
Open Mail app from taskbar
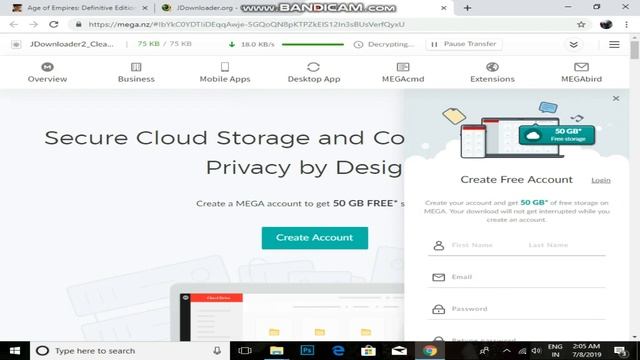(399, 351)
